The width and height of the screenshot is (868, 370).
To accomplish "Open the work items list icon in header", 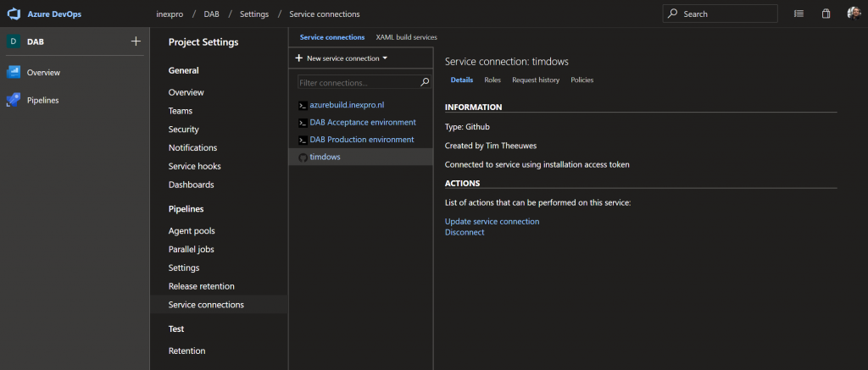I will point(798,14).
